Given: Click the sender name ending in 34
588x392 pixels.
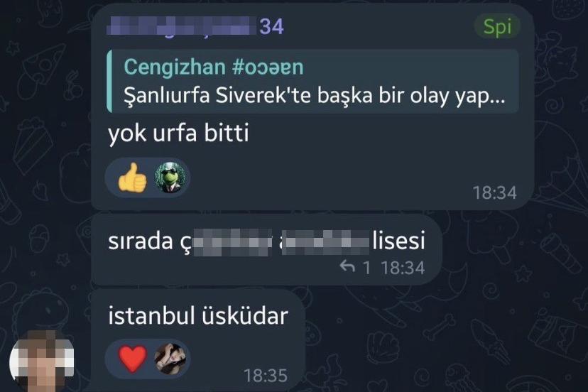Looking at the screenshot, I should point(195,26).
